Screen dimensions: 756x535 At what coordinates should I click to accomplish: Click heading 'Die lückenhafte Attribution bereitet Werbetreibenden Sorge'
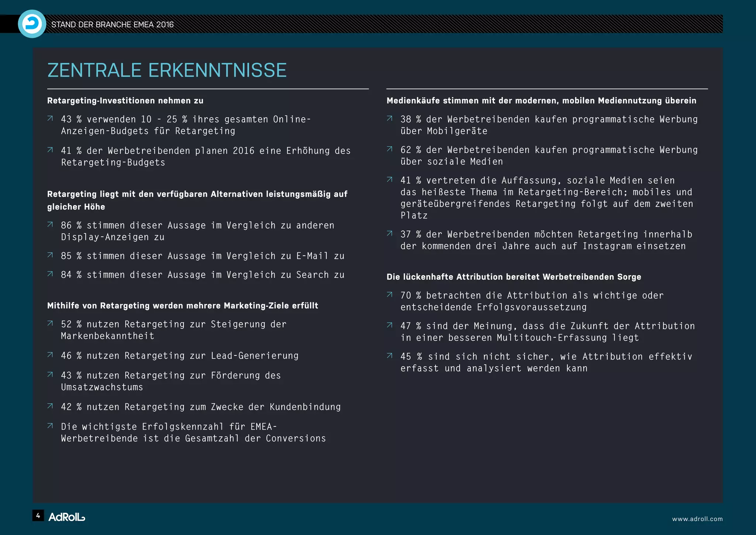pyautogui.click(x=513, y=277)
